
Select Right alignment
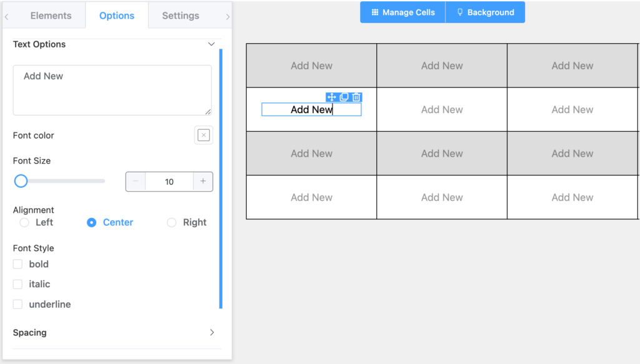(171, 222)
